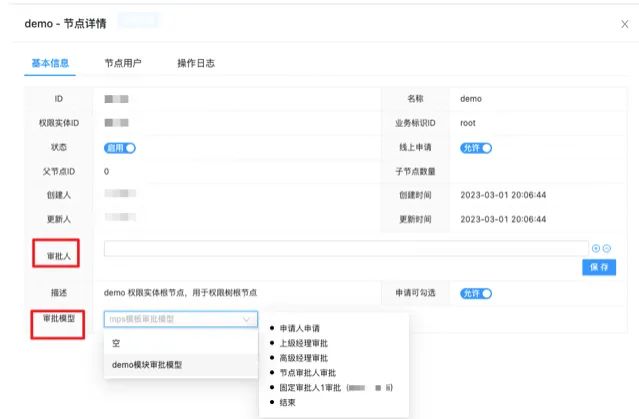Close the demo node details dialog
The height and width of the screenshot is (419, 639).
(624, 24)
